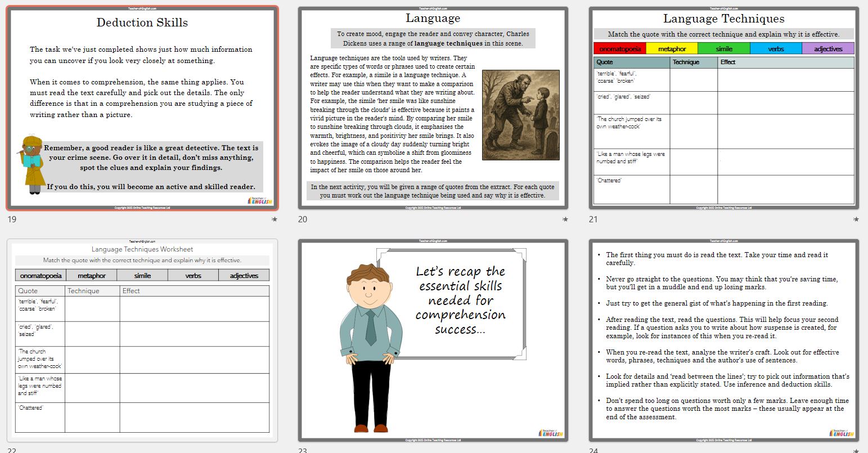Click the Teacher of English logo on slide 24
The width and height of the screenshot is (868, 453).
tap(842, 433)
